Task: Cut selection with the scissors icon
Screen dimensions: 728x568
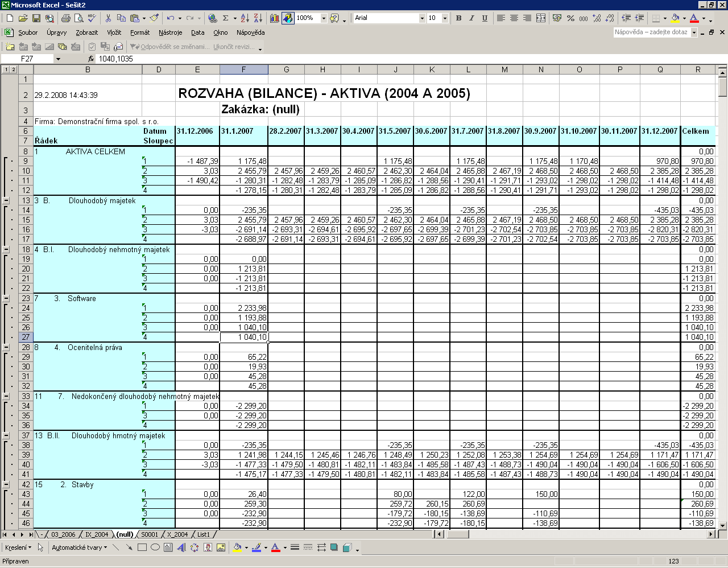Action: [x=108, y=18]
